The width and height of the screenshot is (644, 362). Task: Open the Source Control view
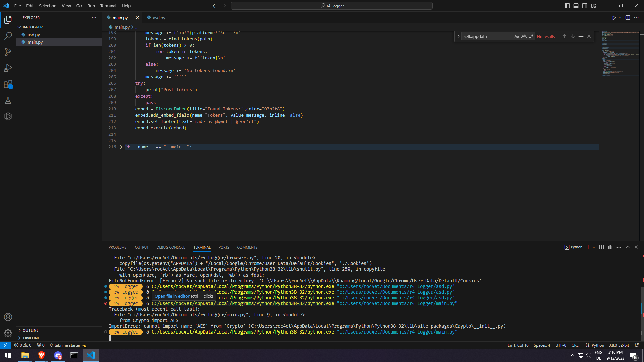pyautogui.click(x=8, y=52)
